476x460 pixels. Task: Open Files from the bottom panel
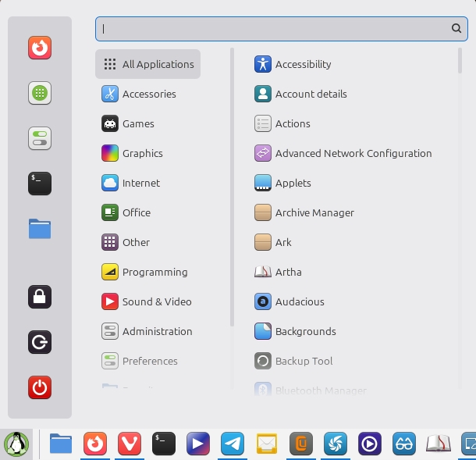(61, 444)
